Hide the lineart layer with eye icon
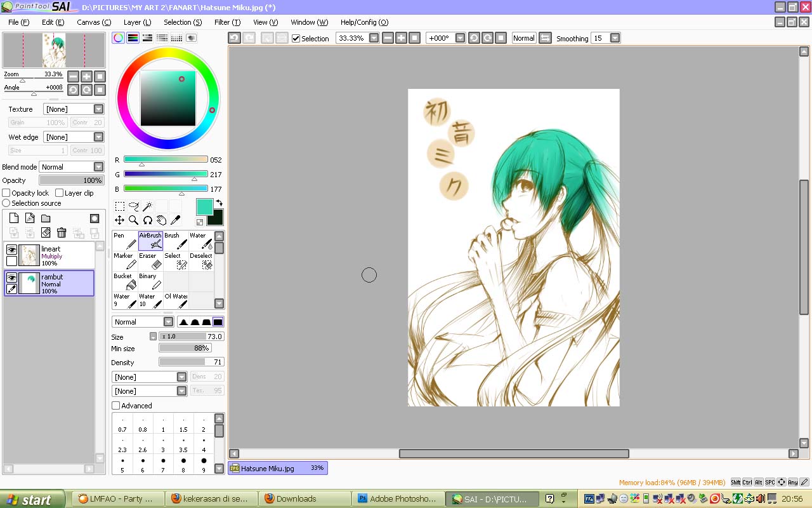Screen dimensions: 812x508 [11, 250]
